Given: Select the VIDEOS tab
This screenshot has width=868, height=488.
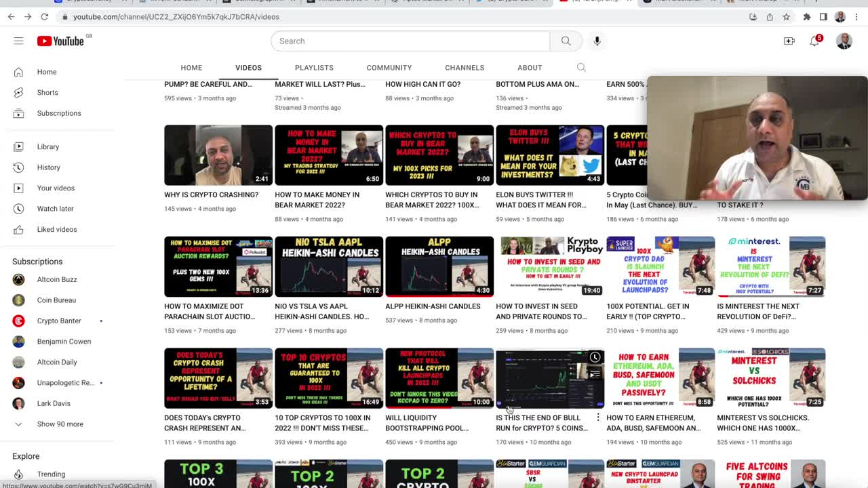Looking at the screenshot, I should tap(248, 68).
